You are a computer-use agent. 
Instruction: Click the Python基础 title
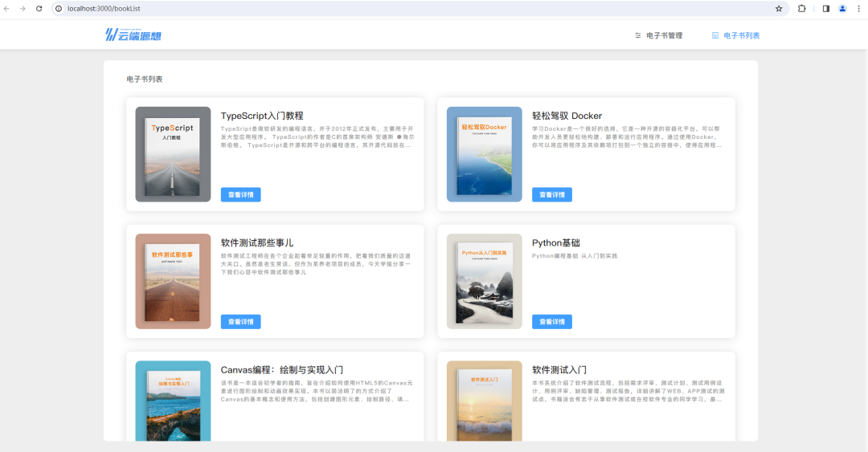[x=556, y=243]
